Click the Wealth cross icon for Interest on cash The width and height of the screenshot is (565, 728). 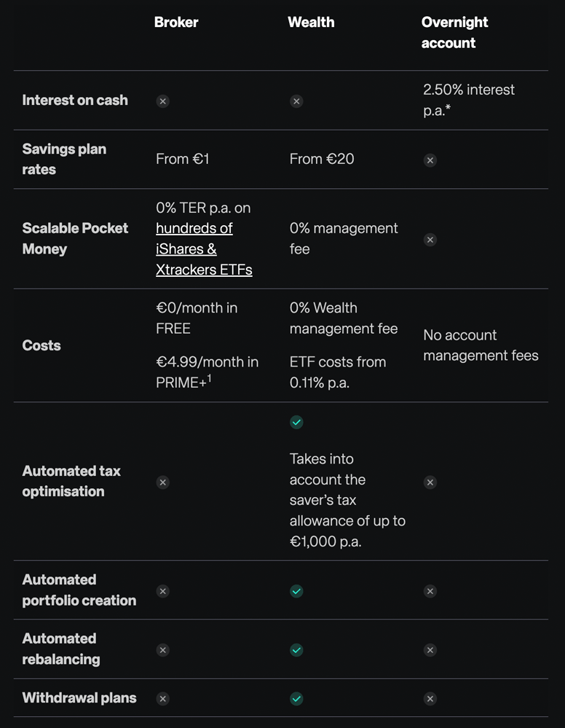tap(296, 101)
